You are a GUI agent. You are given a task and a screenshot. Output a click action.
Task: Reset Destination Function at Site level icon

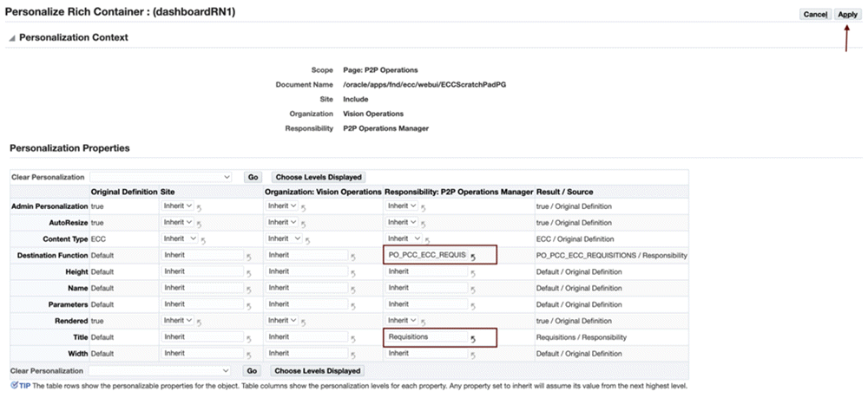coord(249,257)
